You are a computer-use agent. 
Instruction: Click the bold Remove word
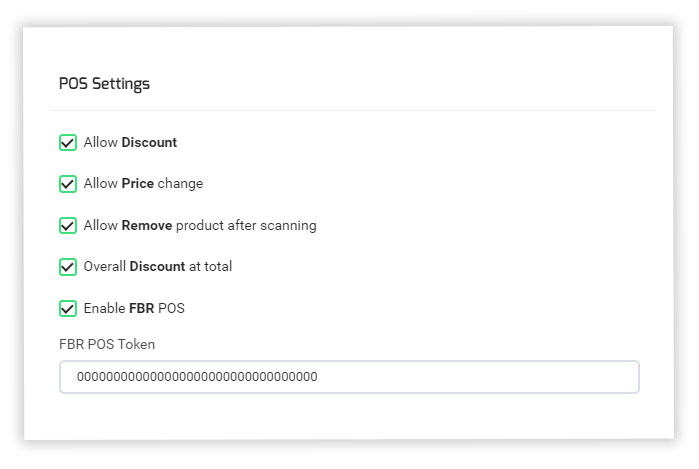click(x=147, y=225)
